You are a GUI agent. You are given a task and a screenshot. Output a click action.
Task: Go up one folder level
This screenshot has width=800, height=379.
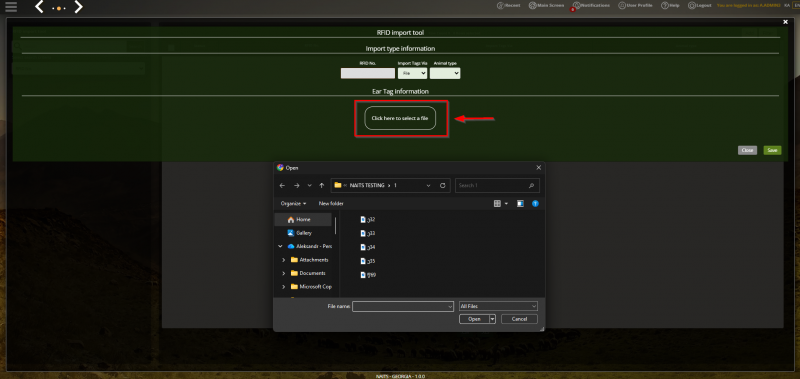[321, 186]
